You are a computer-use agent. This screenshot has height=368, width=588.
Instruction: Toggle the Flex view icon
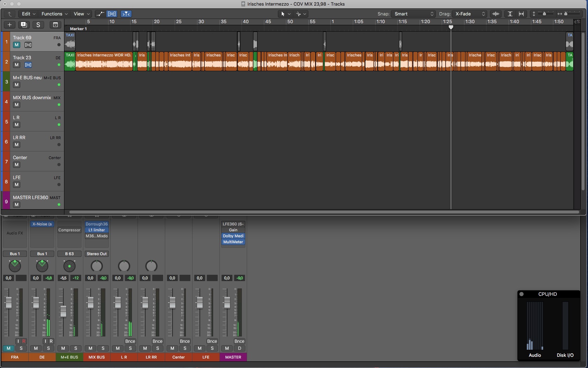coord(112,14)
